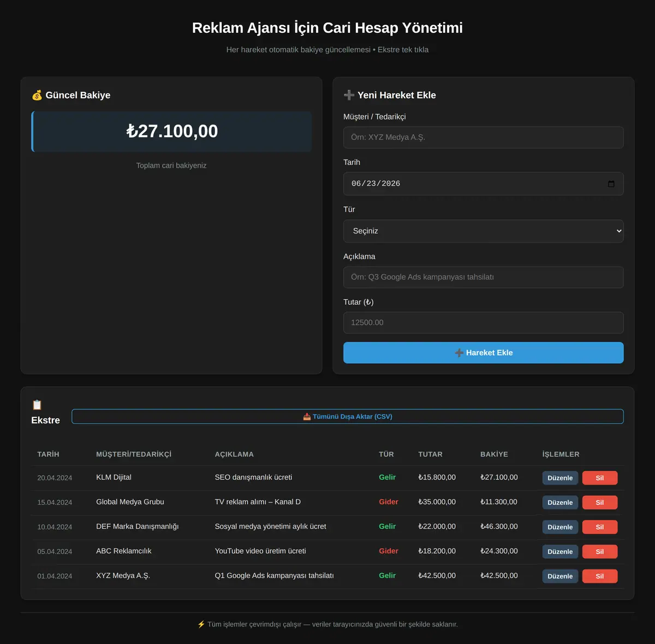The image size is (655, 644).
Task: Click the KLM Dijital customer cell
Action: 114,477
